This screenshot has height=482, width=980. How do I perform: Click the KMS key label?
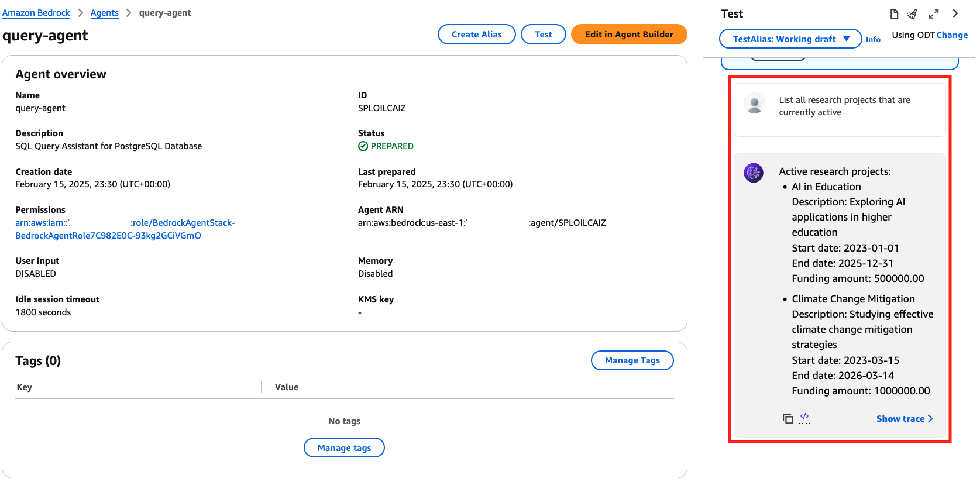tap(376, 299)
